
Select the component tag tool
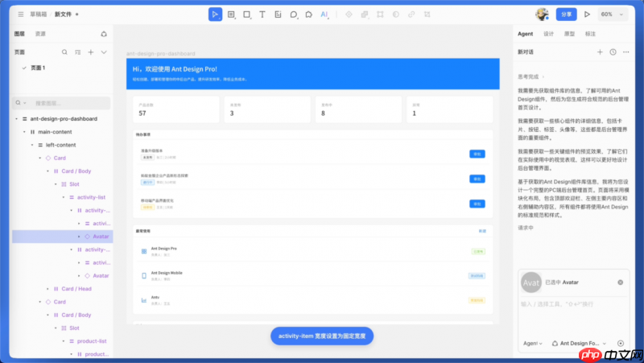point(309,14)
